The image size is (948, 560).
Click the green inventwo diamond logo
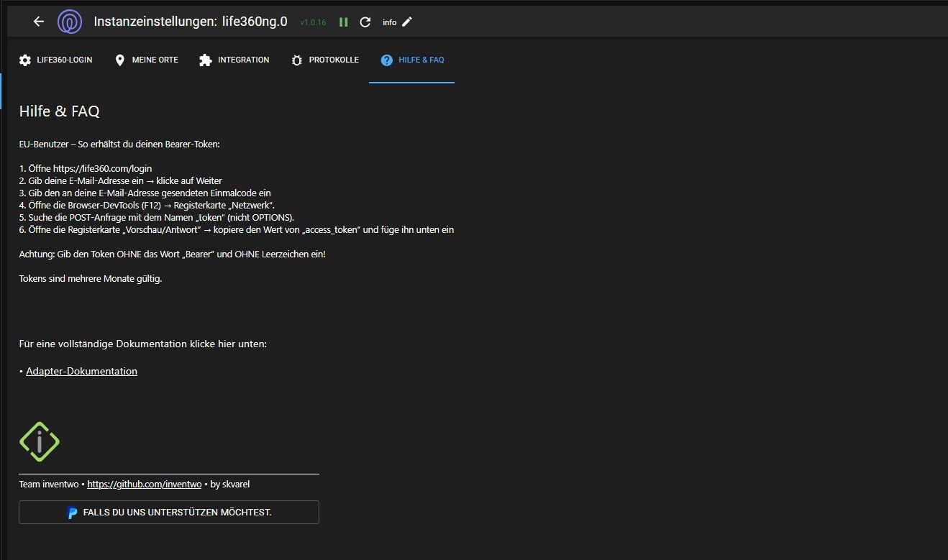[x=40, y=441]
